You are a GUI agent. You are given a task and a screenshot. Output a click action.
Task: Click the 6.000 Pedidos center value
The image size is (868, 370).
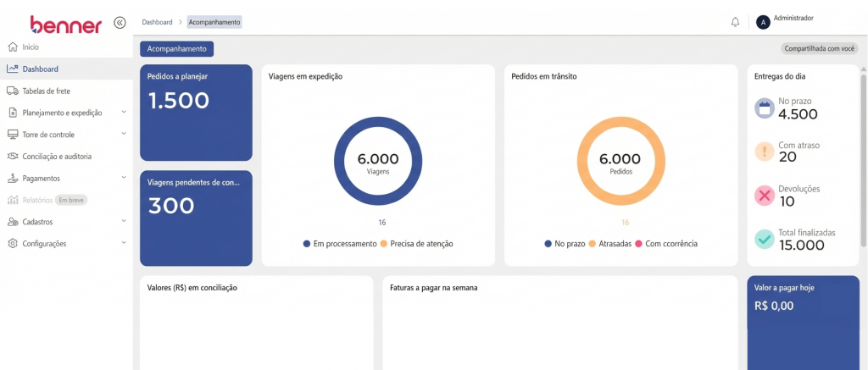(x=620, y=159)
